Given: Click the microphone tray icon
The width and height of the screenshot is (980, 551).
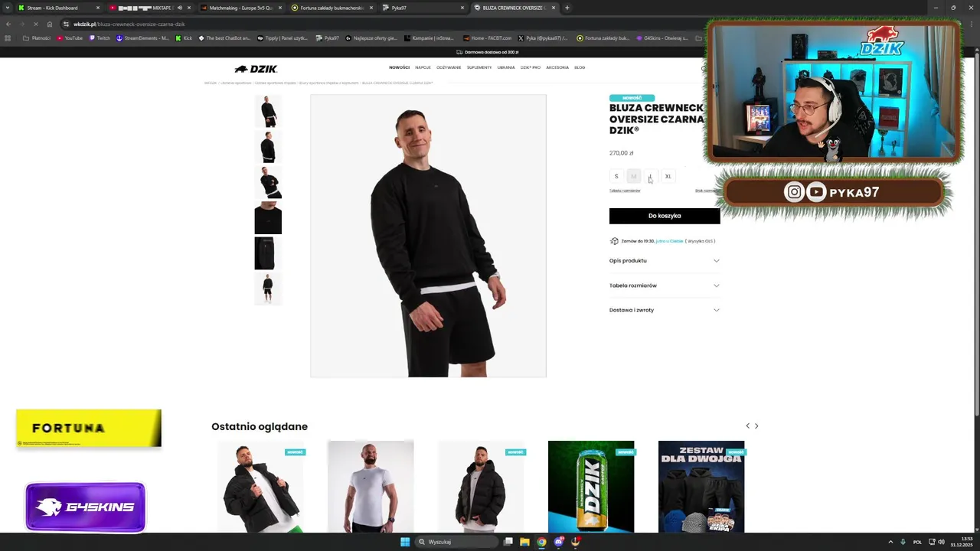Looking at the screenshot, I should (903, 542).
